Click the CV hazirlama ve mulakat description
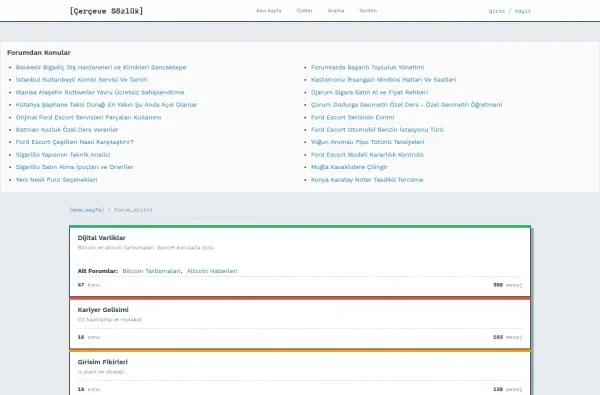Viewport: 600px width, 395px height. click(x=110, y=319)
